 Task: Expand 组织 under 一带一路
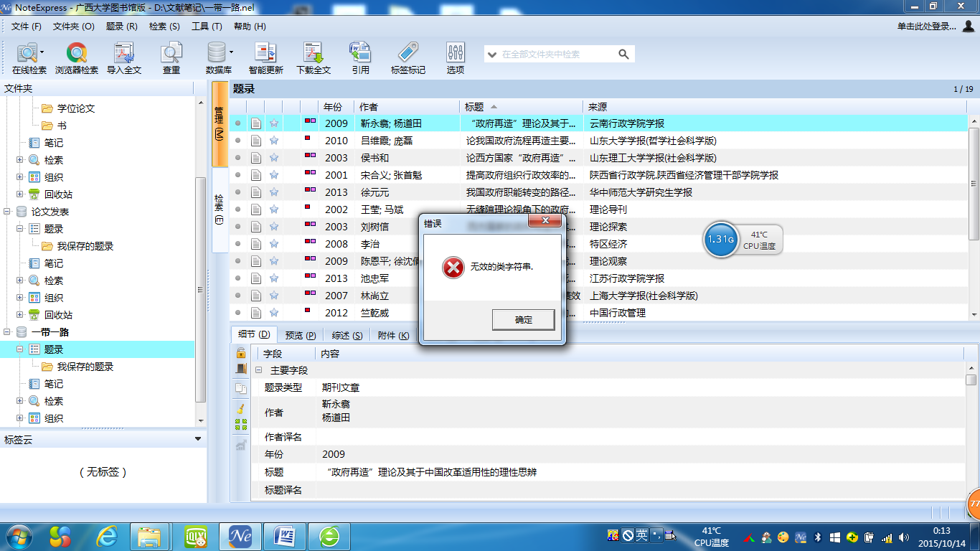coord(20,418)
